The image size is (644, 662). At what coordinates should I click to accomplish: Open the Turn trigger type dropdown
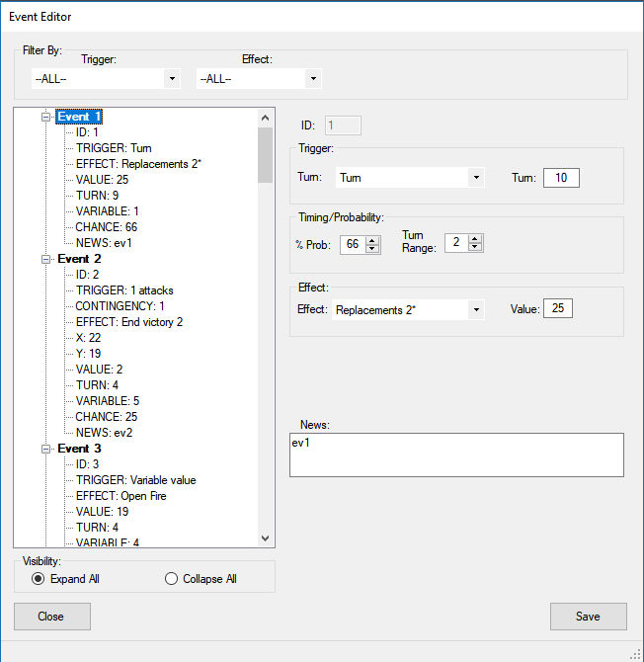pyautogui.click(x=476, y=178)
